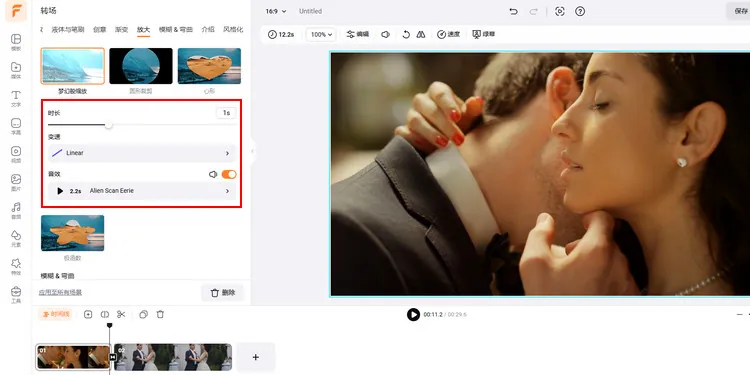Switch to the 创意 tab
750x375 pixels.
click(x=99, y=30)
